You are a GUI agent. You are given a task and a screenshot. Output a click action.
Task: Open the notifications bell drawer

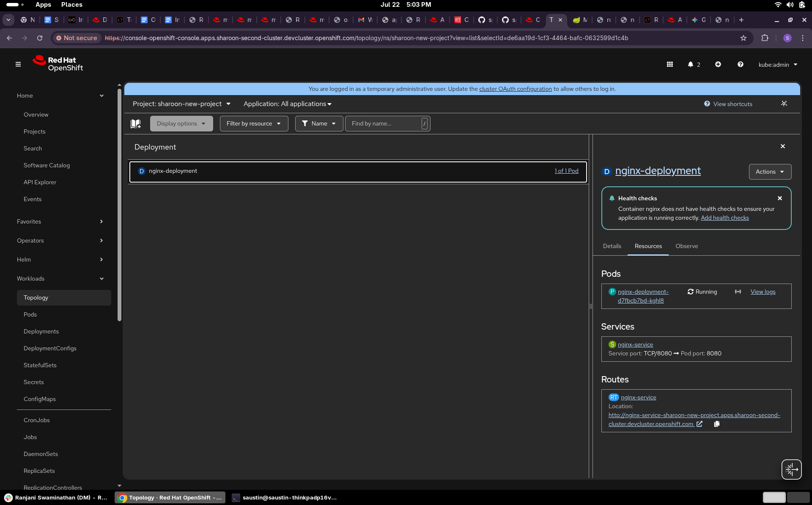[691, 64]
